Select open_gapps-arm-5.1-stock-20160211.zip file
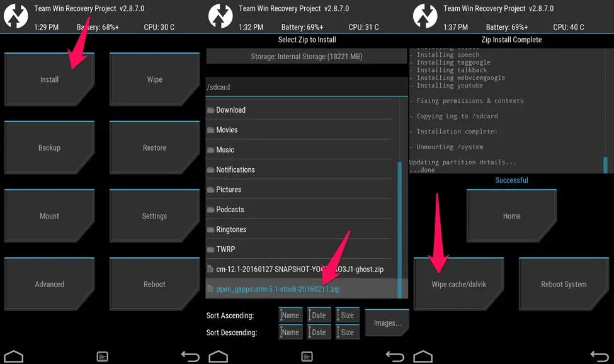Viewport: 614px width, 364px height. tap(302, 289)
